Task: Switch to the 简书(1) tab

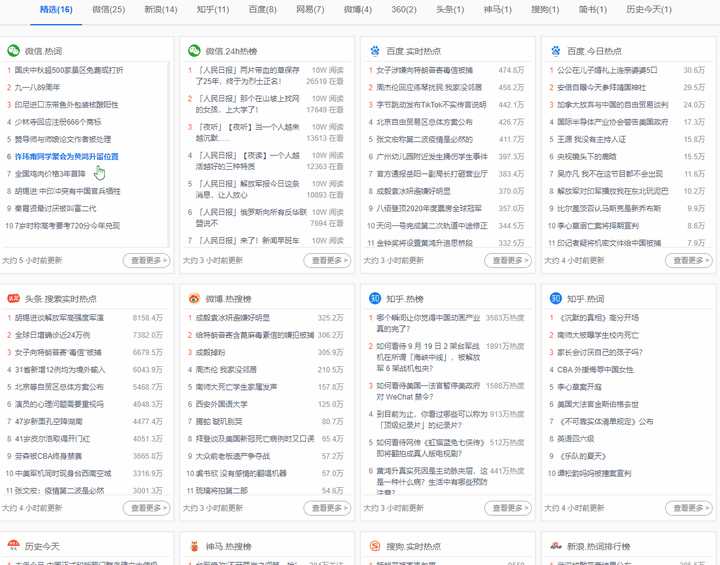Action: coord(593,10)
